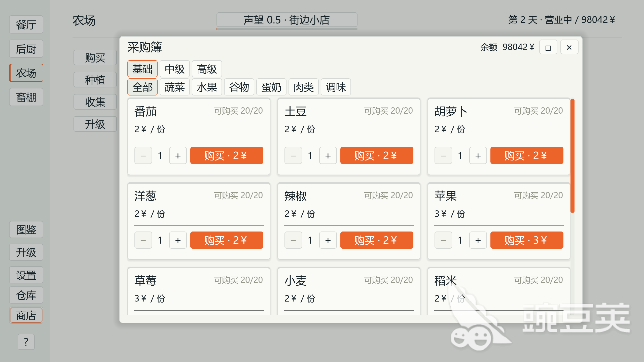Buy 辣椒 for 2¥
This screenshot has width=644, height=362.
[x=377, y=240]
